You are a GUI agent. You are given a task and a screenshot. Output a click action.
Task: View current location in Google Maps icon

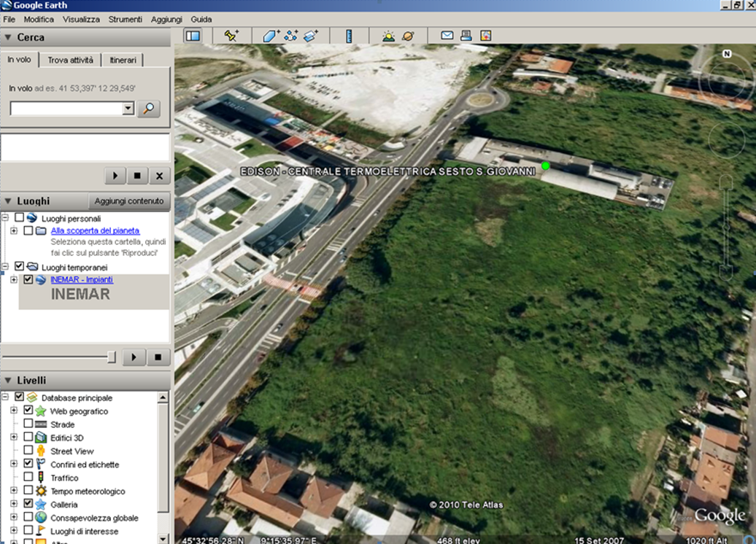tap(485, 35)
